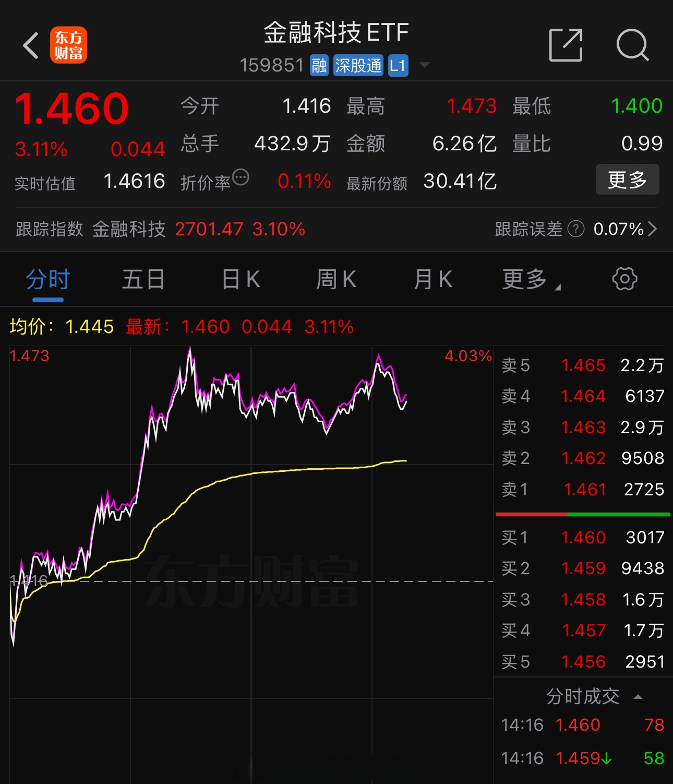The image size is (673, 784).
Task: Select 买4 row price 1.457
Action: (583, 631)
